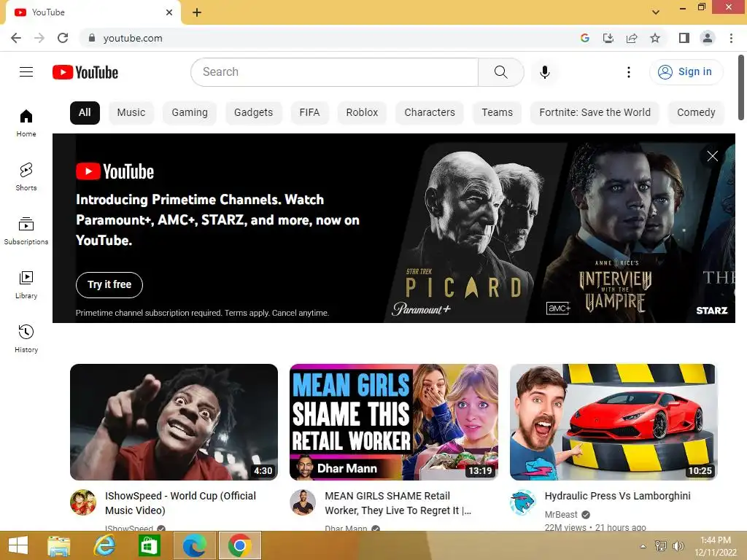View site lock information icon
747x560 pixels.
click(92, 38)
